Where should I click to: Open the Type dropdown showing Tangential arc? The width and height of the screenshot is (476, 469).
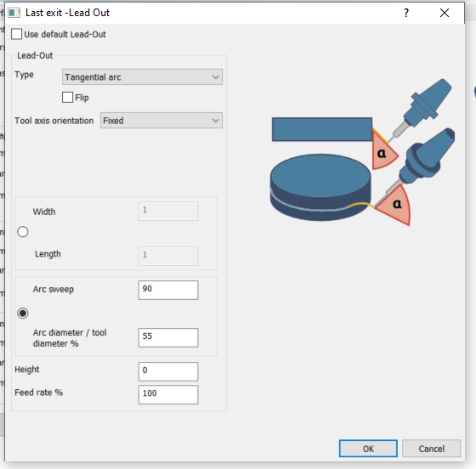click(142, 77)
